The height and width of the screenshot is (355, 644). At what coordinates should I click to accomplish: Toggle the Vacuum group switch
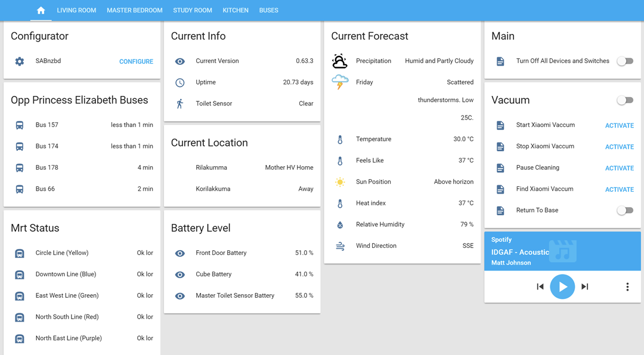(x=625, y=100)
